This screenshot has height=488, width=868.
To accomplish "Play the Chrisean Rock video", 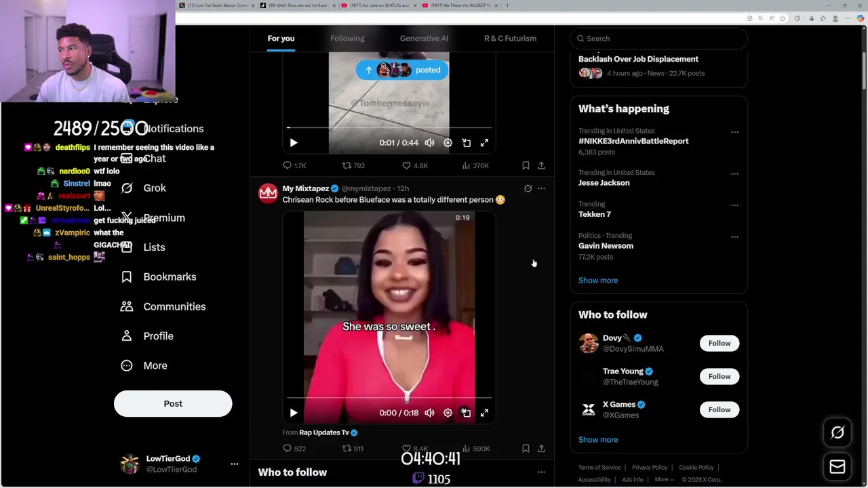I will (x=294, y=413).
